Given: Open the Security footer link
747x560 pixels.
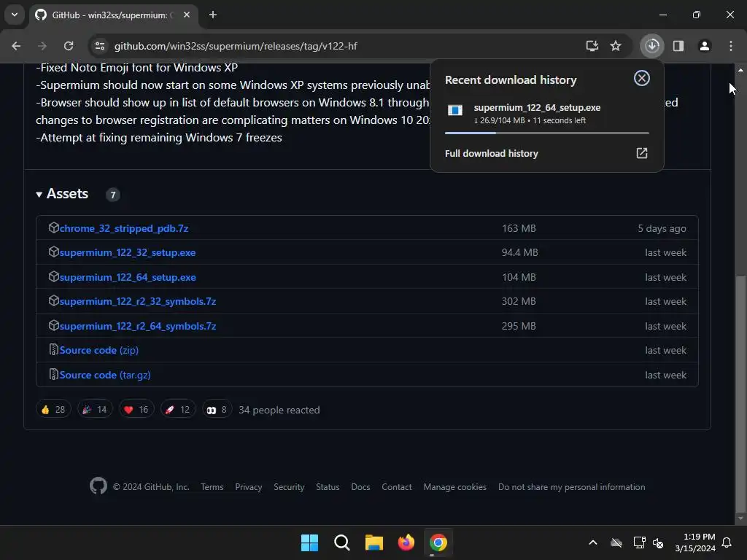Looking at the screenshot, I should click(x=289, y=486).
